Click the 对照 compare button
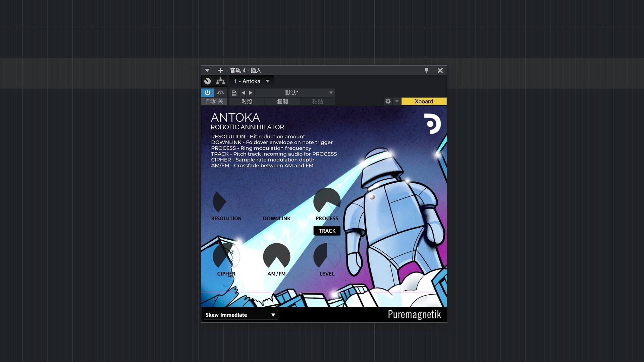The image size is (644, 362). [247, 101]
